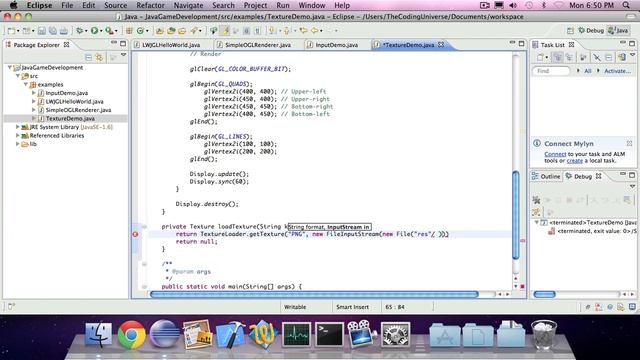Open the Navigate menu
640x360 pixels.
(188, 5)
